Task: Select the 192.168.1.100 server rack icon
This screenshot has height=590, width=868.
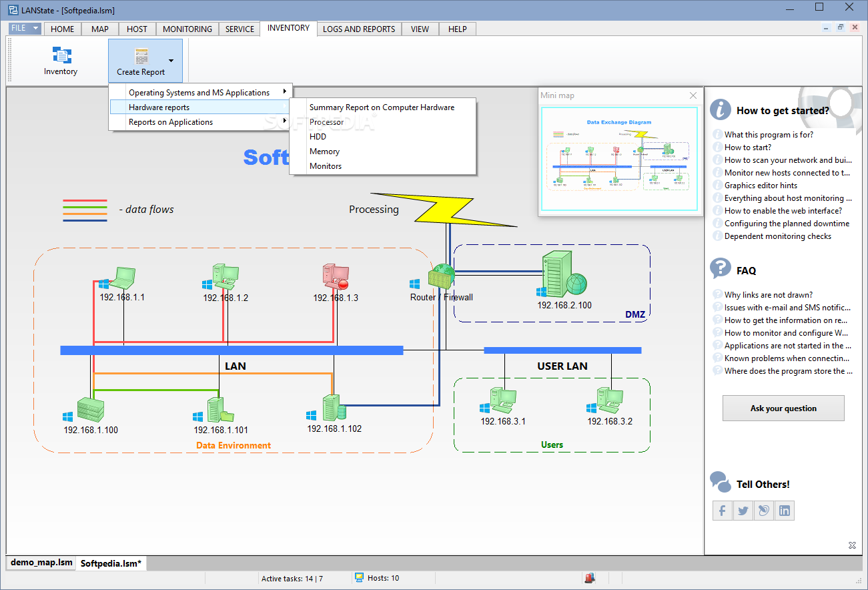Action: click(x=90, y=409)
